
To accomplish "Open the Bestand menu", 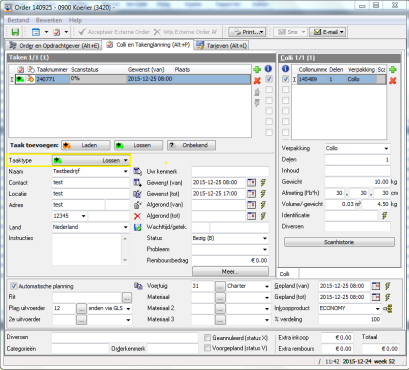I will coord(18,20).
